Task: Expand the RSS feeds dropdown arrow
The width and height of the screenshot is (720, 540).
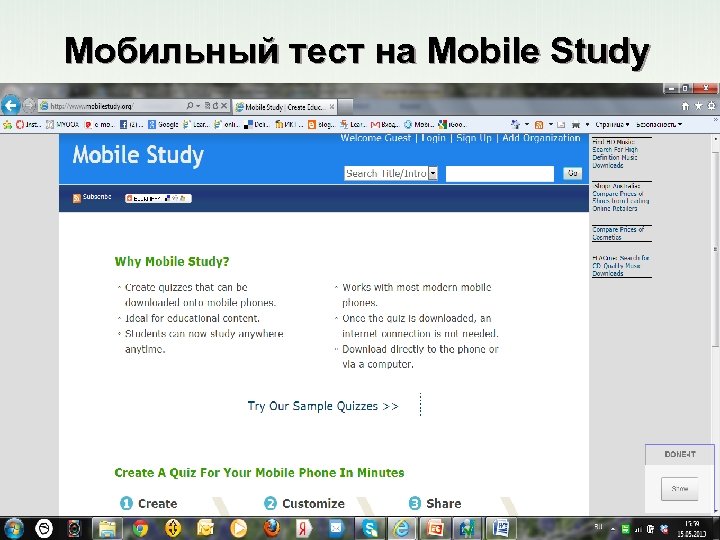Action: 550,124
